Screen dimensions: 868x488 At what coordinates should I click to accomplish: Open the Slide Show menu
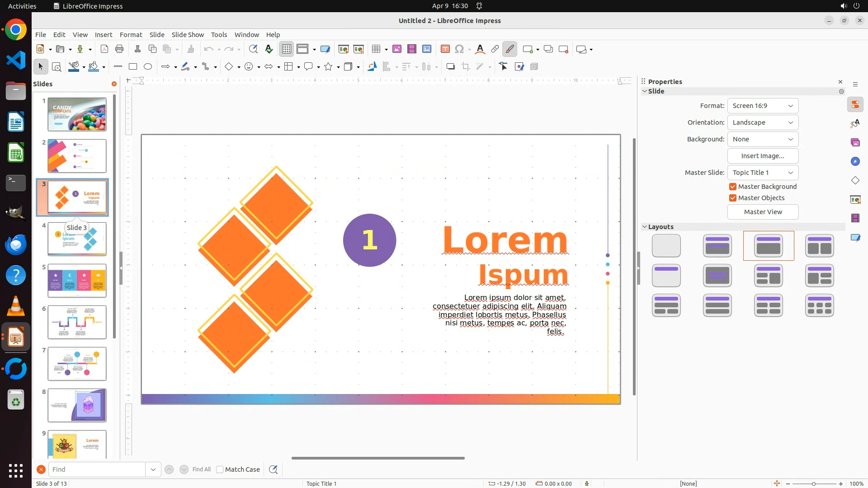click(188, 35)
